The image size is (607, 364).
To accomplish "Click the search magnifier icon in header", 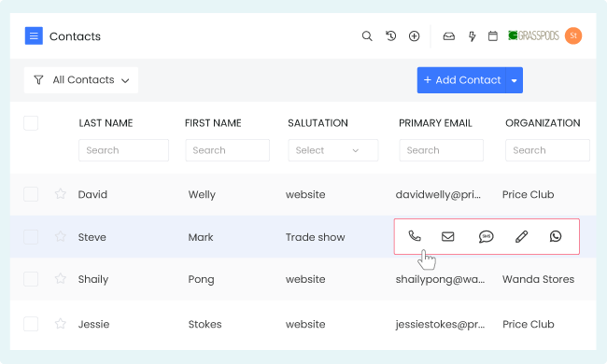I will pos(367,36).
